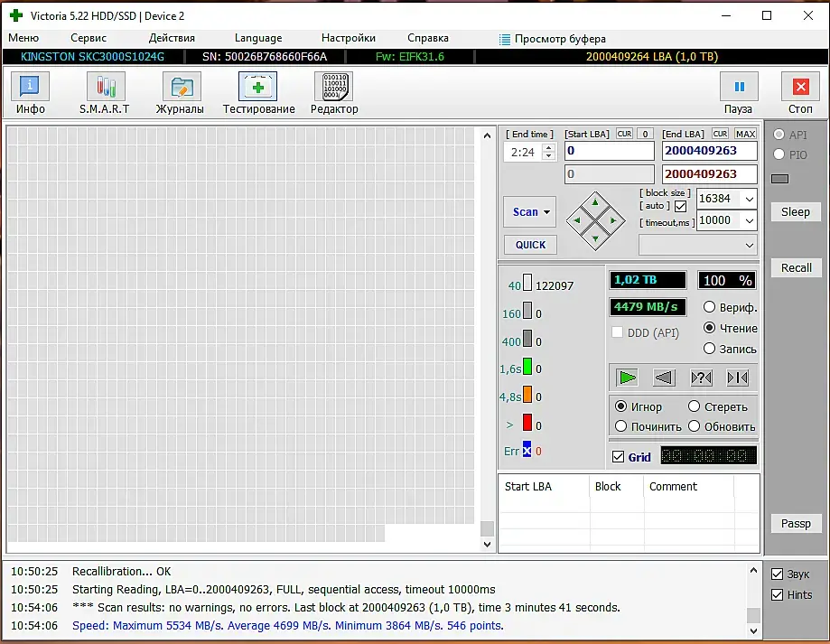Open the Инфо drive info panel

pos(30,94)
